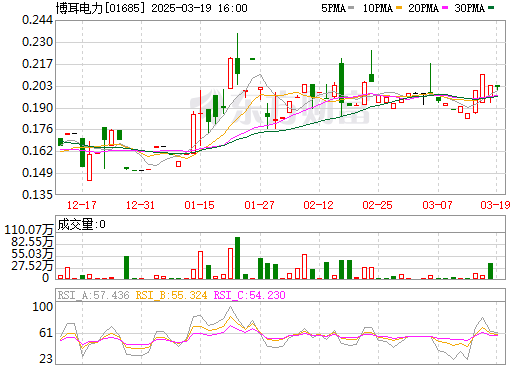This screenshot has width=520, height=365.
Task: Click the 02-25 date label
Action: (378, 205)
